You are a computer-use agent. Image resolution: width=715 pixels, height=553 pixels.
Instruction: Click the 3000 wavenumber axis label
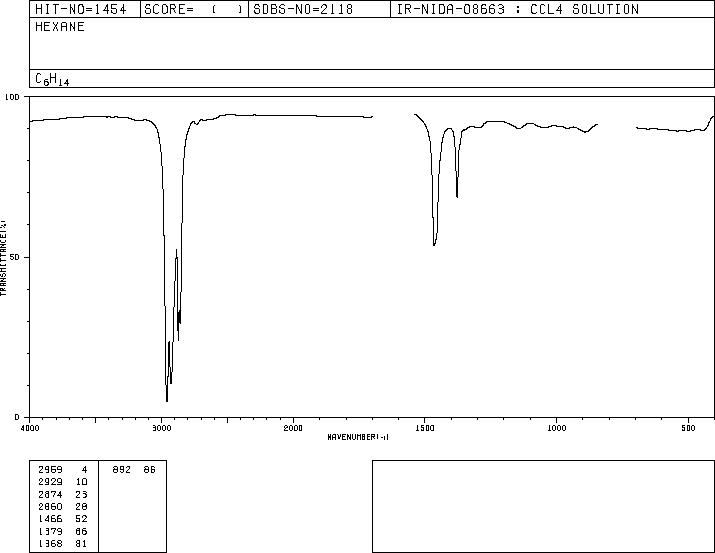(161, 428)
